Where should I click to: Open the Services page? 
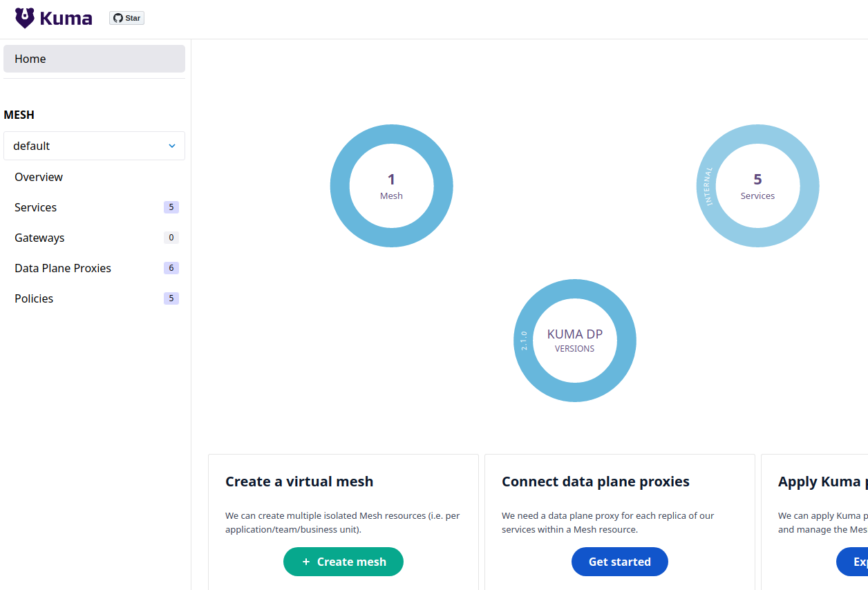[35, 207]
